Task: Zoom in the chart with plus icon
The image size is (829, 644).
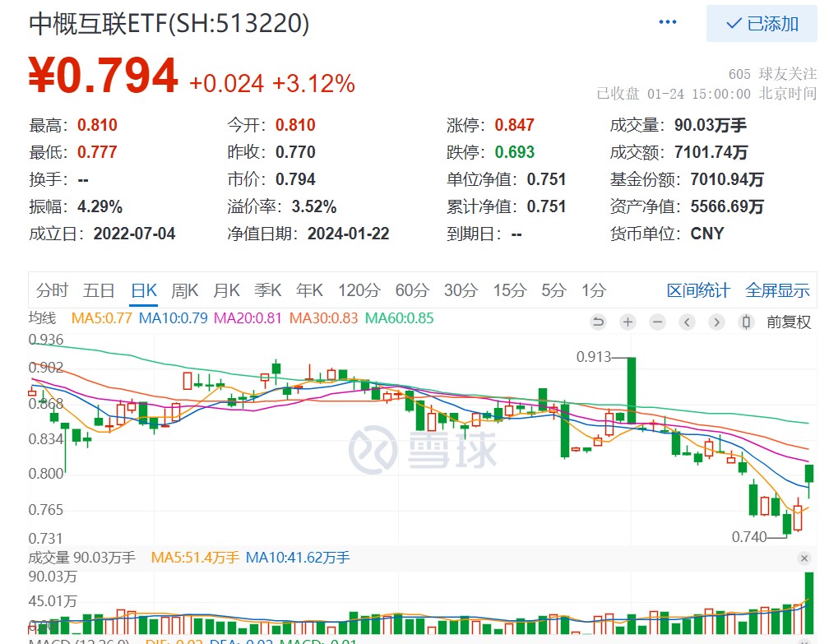Action: (628, 322)
